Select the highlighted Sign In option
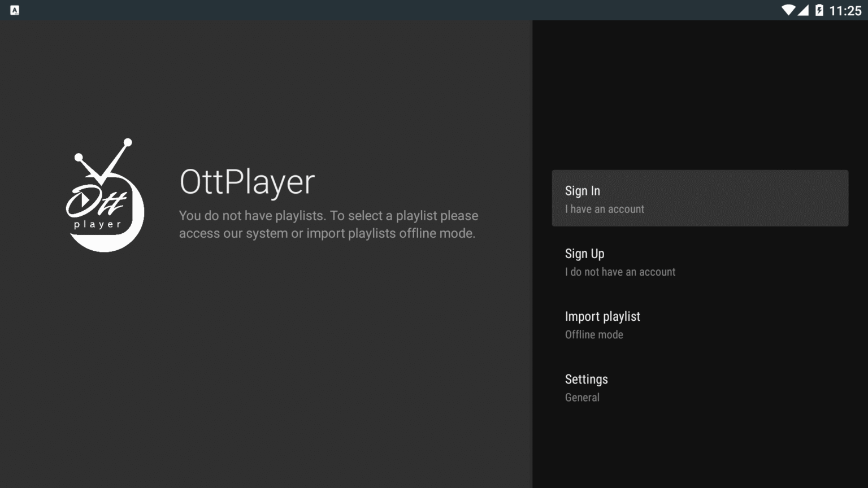This screenshot has width=868, height=488. 700,198
